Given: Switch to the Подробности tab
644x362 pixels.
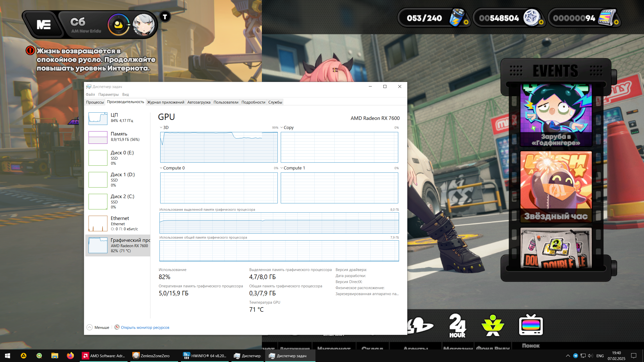Looking at the screenshot, I should (x=253, y=102).
